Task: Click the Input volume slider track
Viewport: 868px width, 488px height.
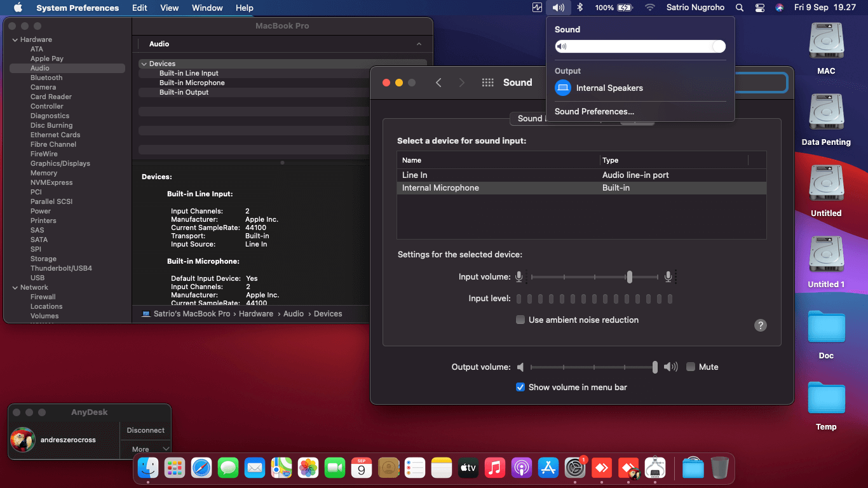Action: (594, 277)
